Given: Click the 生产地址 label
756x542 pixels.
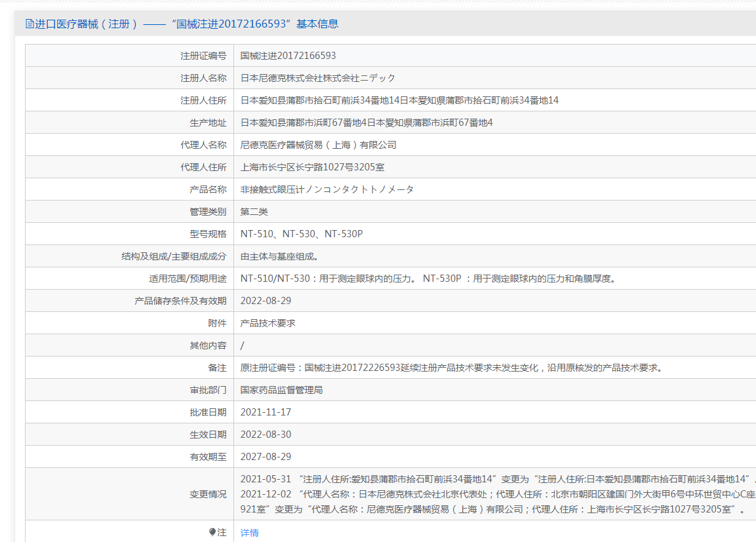Looking at the screenshot, I should [208, 123].
